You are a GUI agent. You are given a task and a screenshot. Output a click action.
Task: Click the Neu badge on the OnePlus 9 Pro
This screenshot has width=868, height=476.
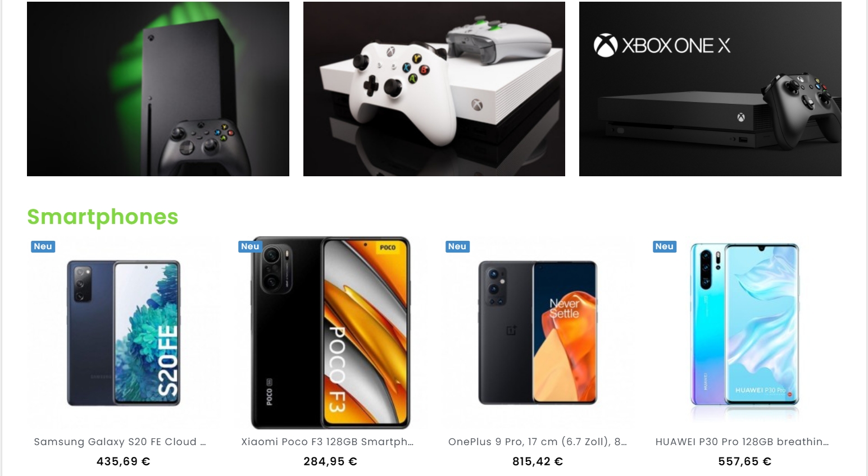457,246
